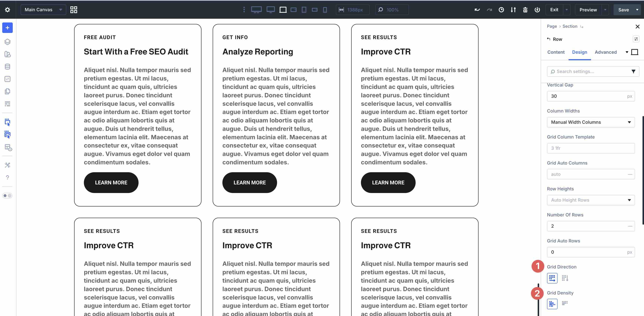Enable dense grid density option
The image size is (644, 316).
pos(565,303)
